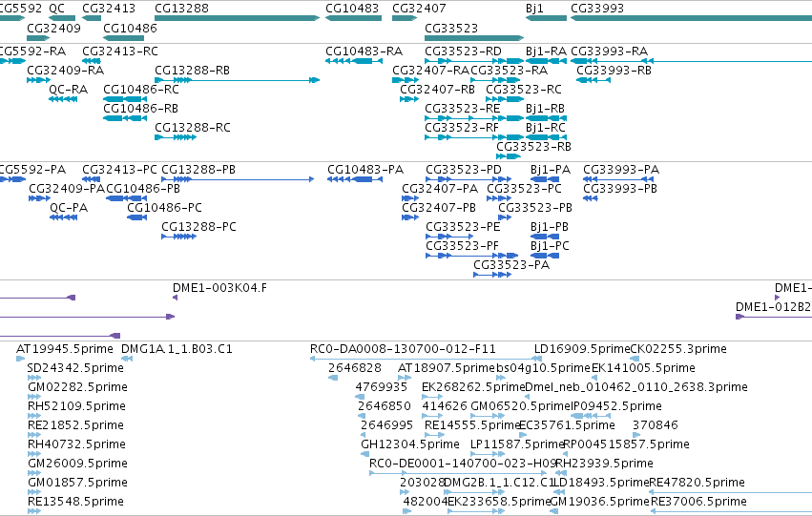Screen dimensions: 812x516
Task: Click protein CG33993-PB
Action: (x=591, y=198)
